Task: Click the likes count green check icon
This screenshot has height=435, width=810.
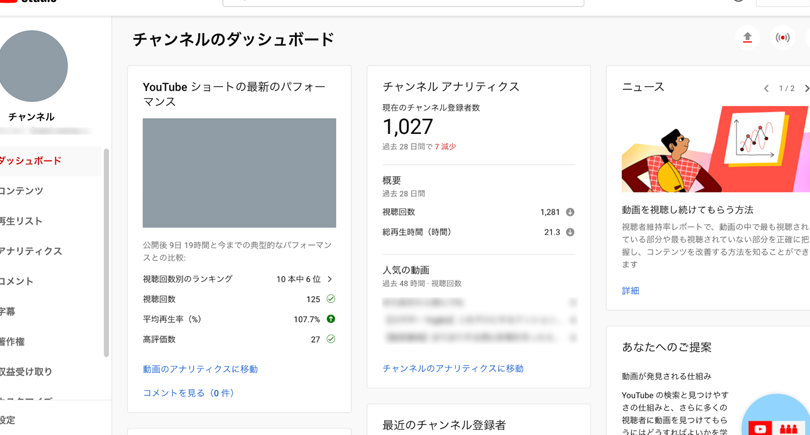Action: tap(331, 339)
